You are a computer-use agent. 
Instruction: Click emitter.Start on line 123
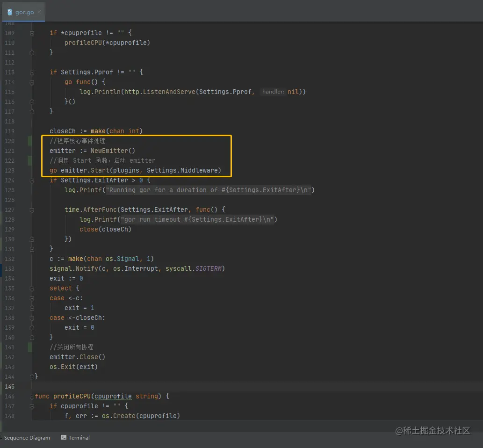point(85,170)
